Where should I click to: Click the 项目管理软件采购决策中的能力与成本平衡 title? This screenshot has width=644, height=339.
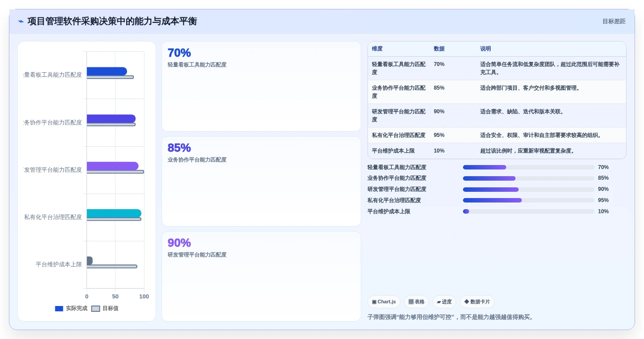click(x=112, y=21)
